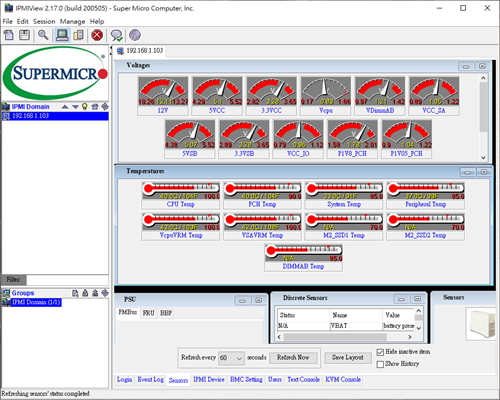Switch to the Text Console tab
Screen dimensions: 500x400
click(303, 380)
